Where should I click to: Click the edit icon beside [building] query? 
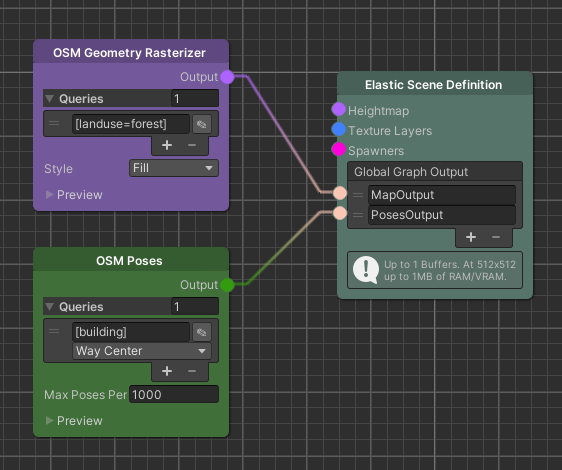(202, 332)
